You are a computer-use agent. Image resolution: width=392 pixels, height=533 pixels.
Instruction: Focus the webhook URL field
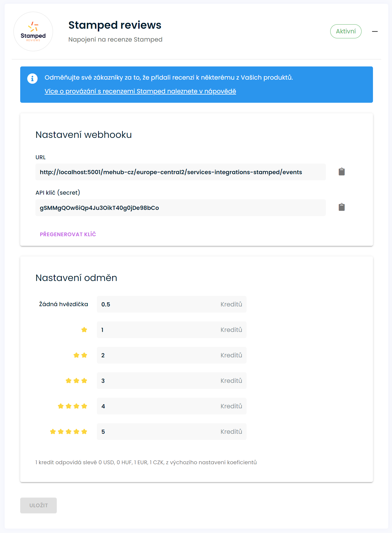coord(180,172)
